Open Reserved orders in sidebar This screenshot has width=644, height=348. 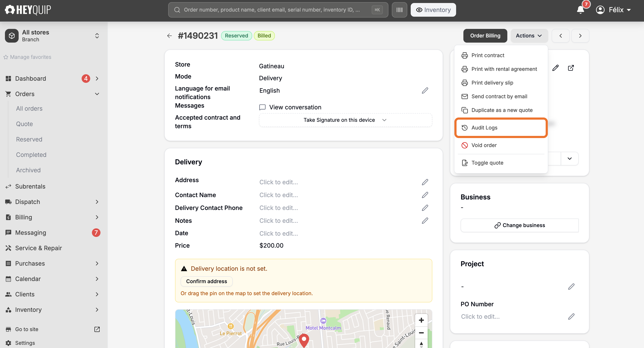(29, 139)
